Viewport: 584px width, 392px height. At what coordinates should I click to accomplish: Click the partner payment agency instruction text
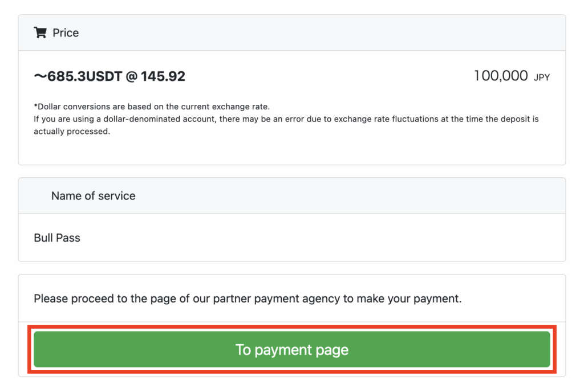[x=248, y=299]
